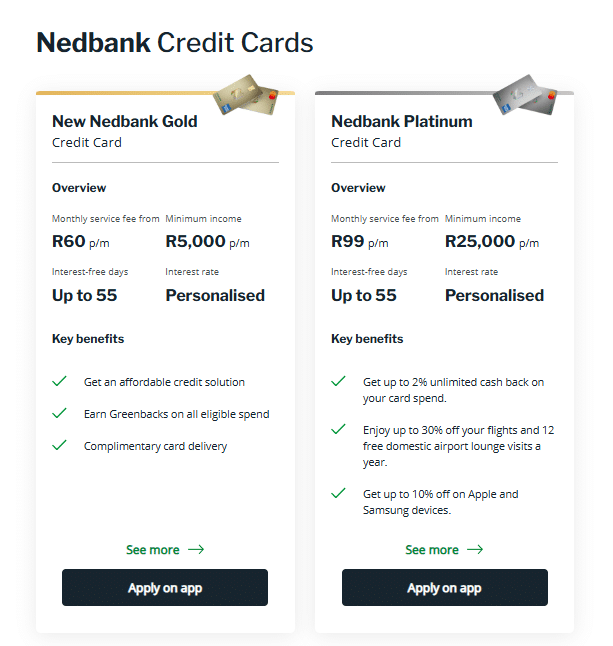Select the New Nedbank Gold card title
The height and width of the screenshot is (646, 613).
[125, 121]
